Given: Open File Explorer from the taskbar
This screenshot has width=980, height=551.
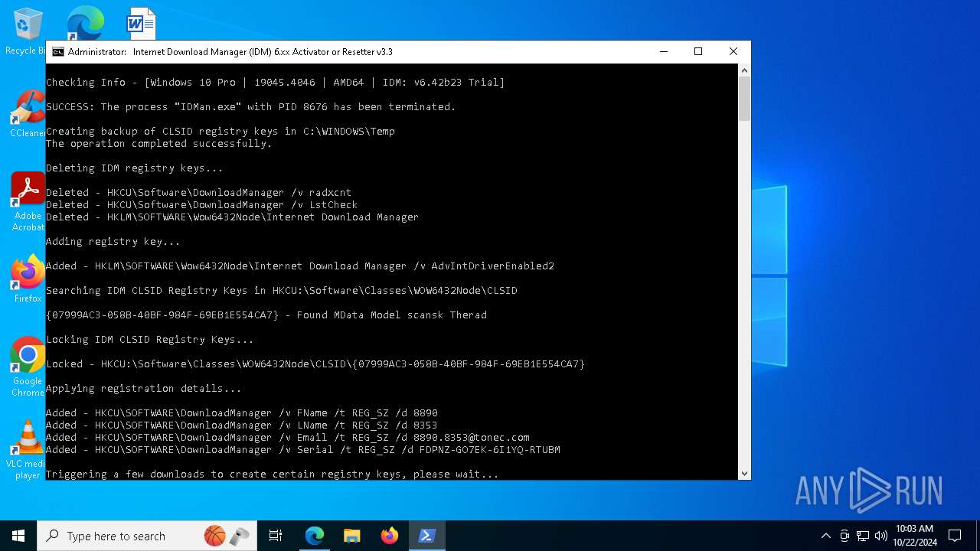Looking at the screenshot, I should 351,536.
